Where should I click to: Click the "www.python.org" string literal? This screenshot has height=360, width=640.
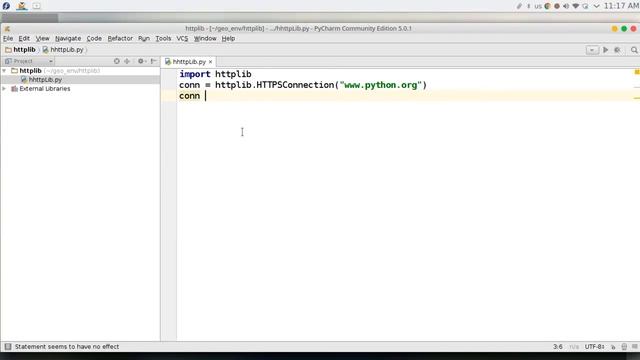coord(380,85)
